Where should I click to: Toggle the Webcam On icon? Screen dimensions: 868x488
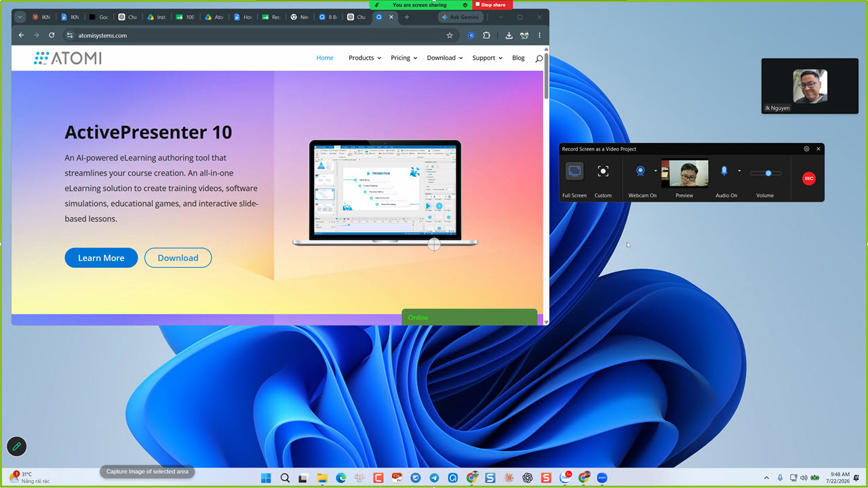point(640,171)
